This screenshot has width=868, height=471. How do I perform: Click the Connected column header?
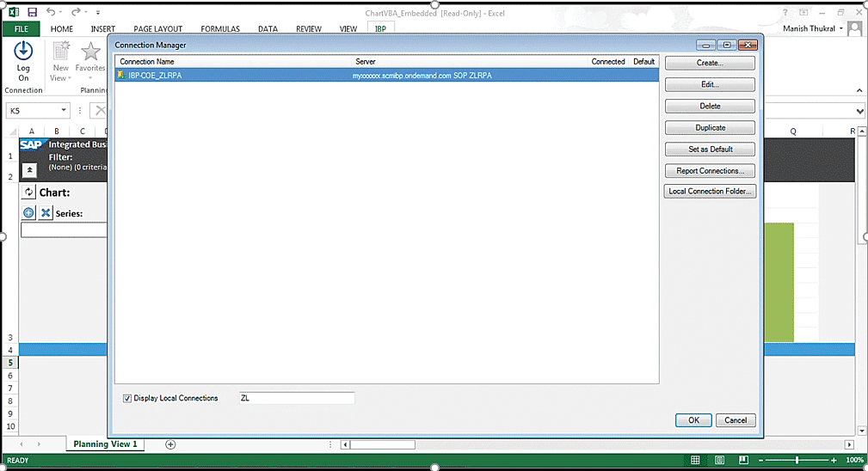(x=608, y=61)
